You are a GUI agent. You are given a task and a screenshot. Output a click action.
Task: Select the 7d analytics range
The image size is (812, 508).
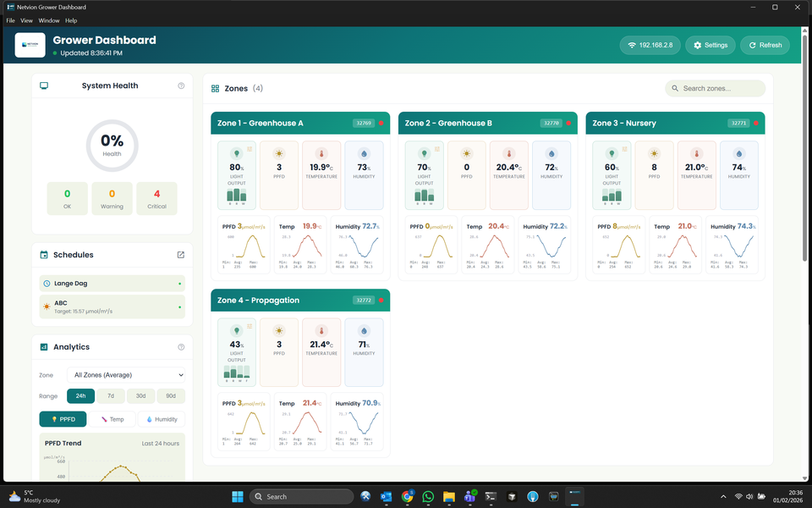[x=110, y=396]
